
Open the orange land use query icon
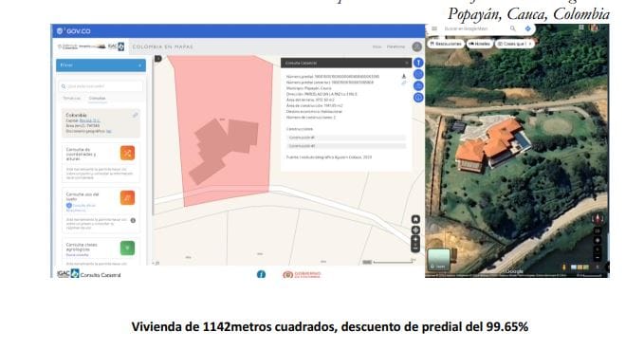(x=127, y=197)
